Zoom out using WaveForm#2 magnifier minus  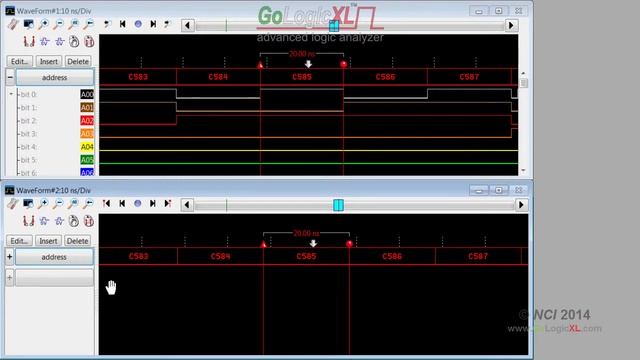(58, 204)
